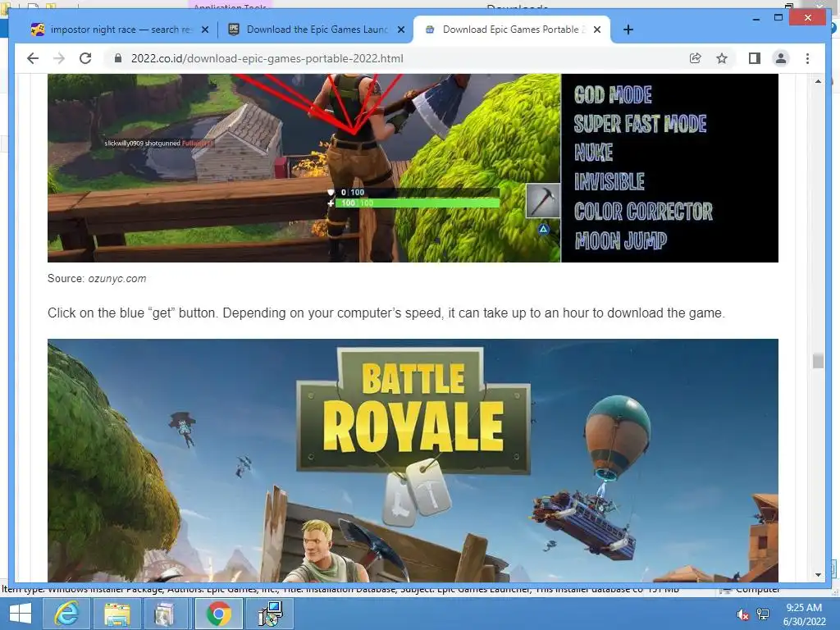Open File Explorer from taskbar
This screenshot has height=630, width=840.
coord(116,614)
